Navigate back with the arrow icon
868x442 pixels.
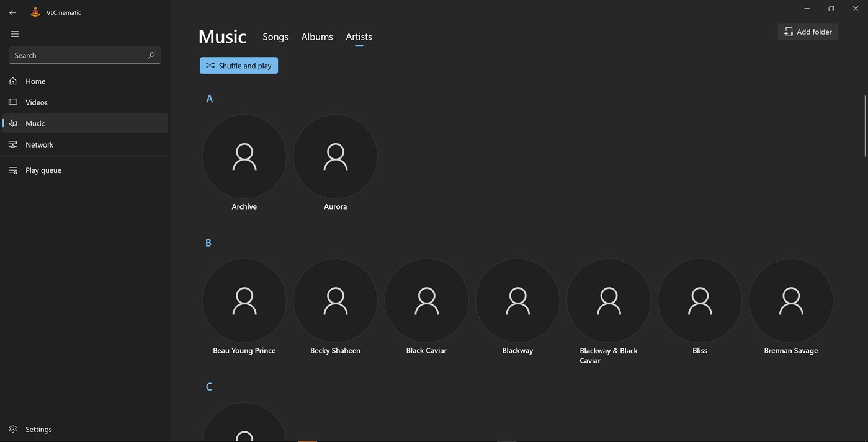pos(12,12)
